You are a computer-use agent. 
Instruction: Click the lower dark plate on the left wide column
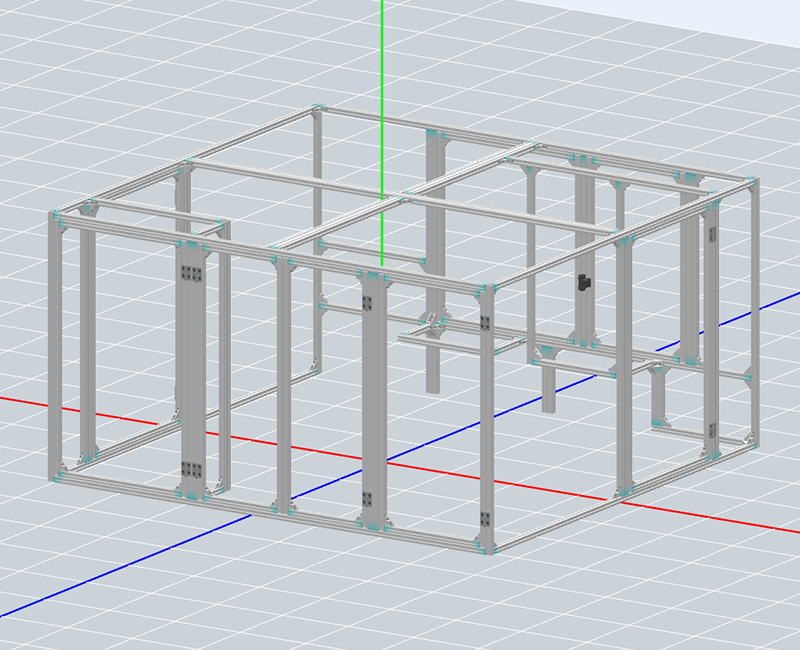(190, 471)
